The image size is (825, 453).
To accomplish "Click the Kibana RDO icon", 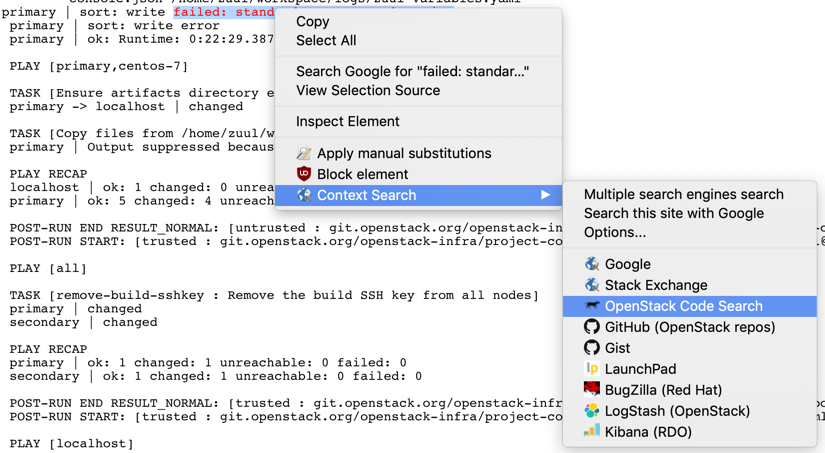I will 592,432.
